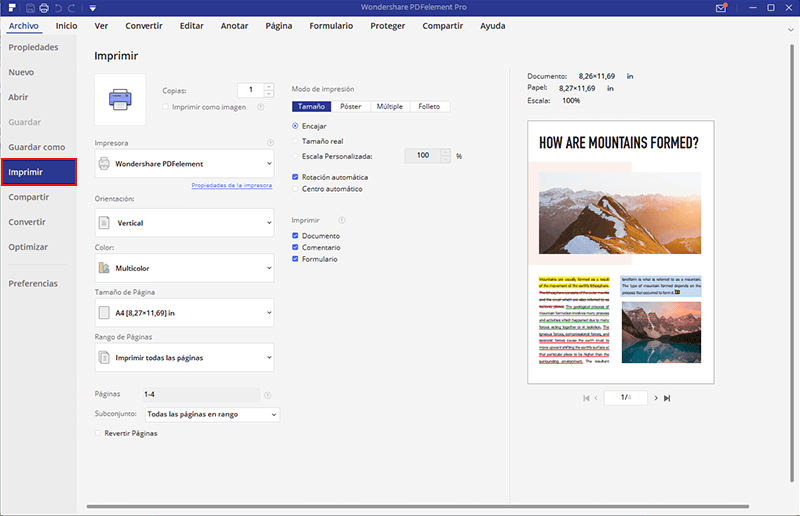800x516 pixels.
Task: Select Escala Personalizada radio option
Action: click(x=295, y=156)
